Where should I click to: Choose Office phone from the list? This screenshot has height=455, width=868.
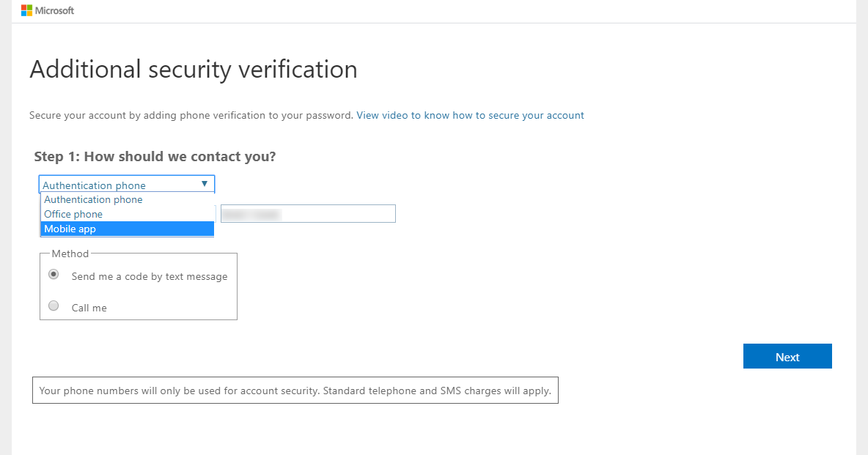[x=73, y=214]
